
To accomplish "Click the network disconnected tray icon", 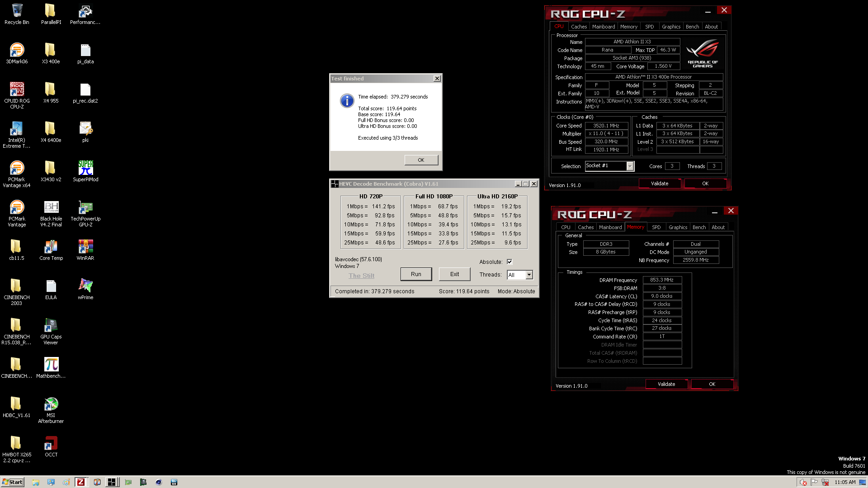I will (825, 482).
